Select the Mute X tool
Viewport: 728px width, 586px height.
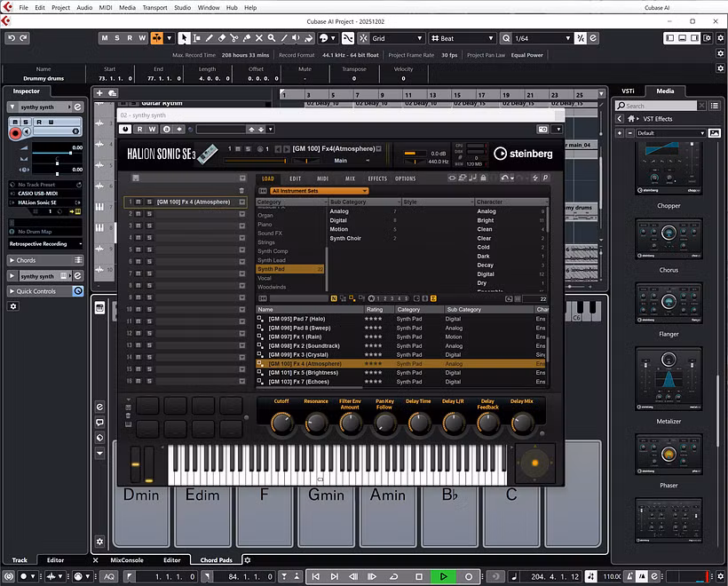pos(259,38)
